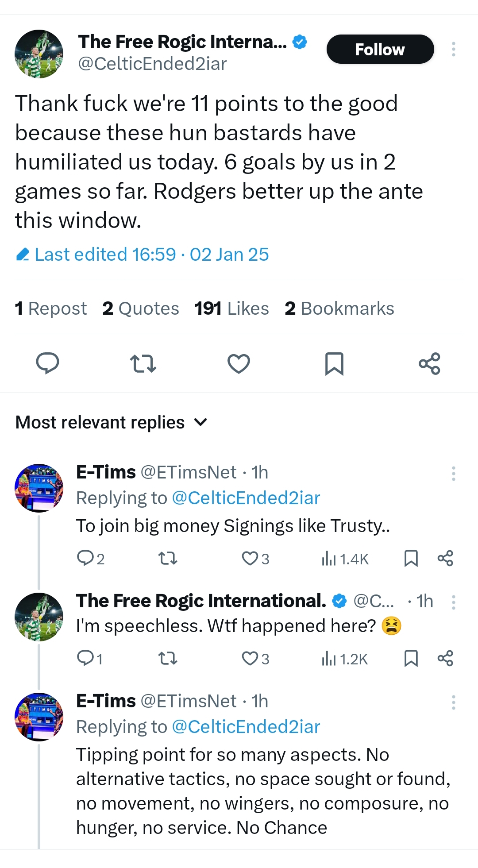Follow The Free Rogic International account

[x=380, y=49]
